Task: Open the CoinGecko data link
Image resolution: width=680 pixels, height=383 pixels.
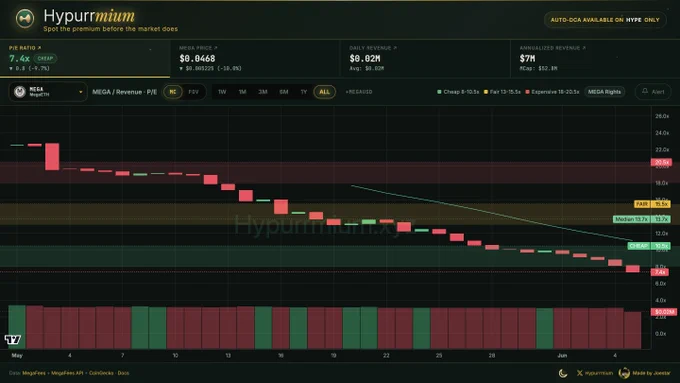Action: point(101,373)
